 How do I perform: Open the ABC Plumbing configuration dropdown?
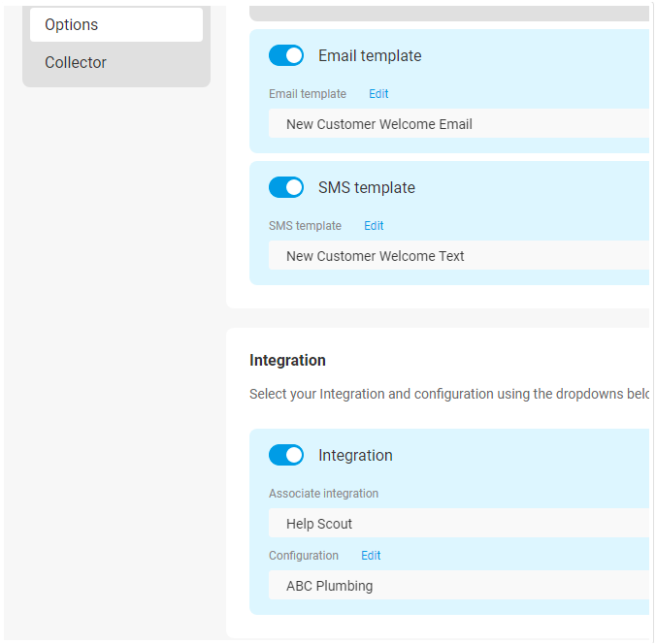tap(459, 586)
